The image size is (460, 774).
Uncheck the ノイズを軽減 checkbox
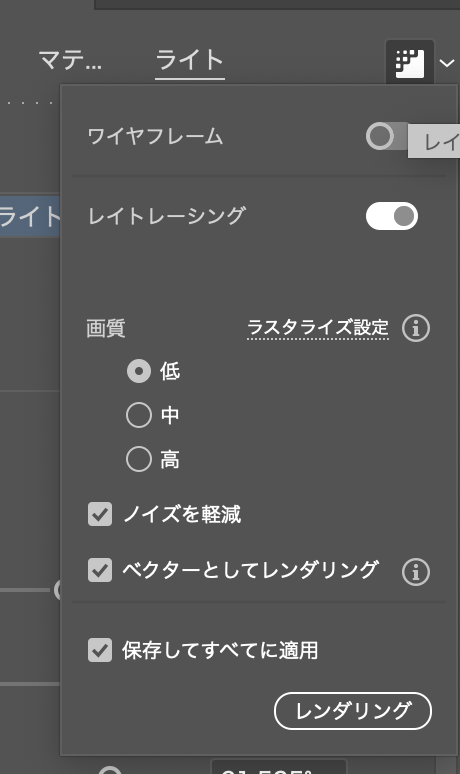coord(100,514)
